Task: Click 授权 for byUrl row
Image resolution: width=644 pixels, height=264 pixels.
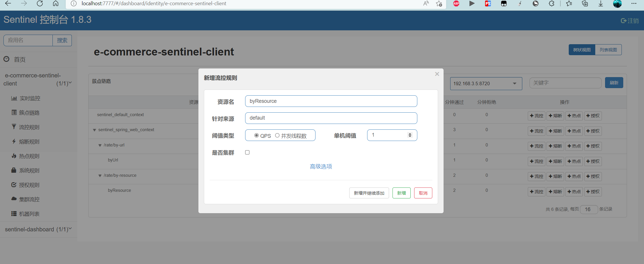Action: (x=593, y=161)
